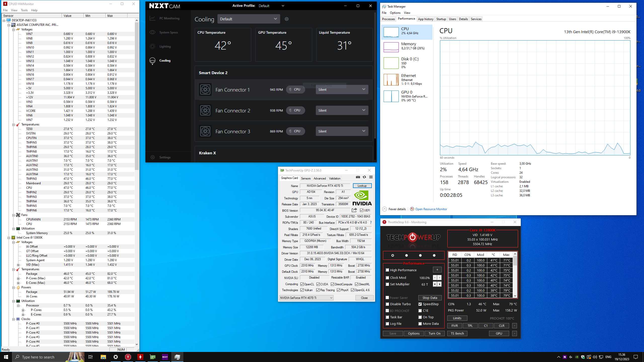Image resolution: width=644 pixels, height=362 pixels.
Task: Open Lighting section in NZXT CAM
Action: click(160, 47)
